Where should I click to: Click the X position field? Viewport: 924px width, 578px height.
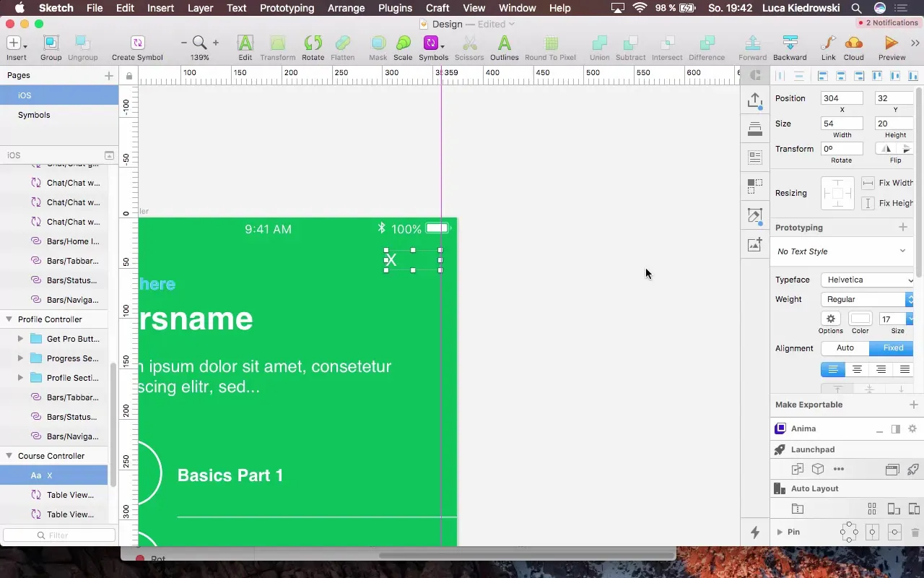coord(842,98)
